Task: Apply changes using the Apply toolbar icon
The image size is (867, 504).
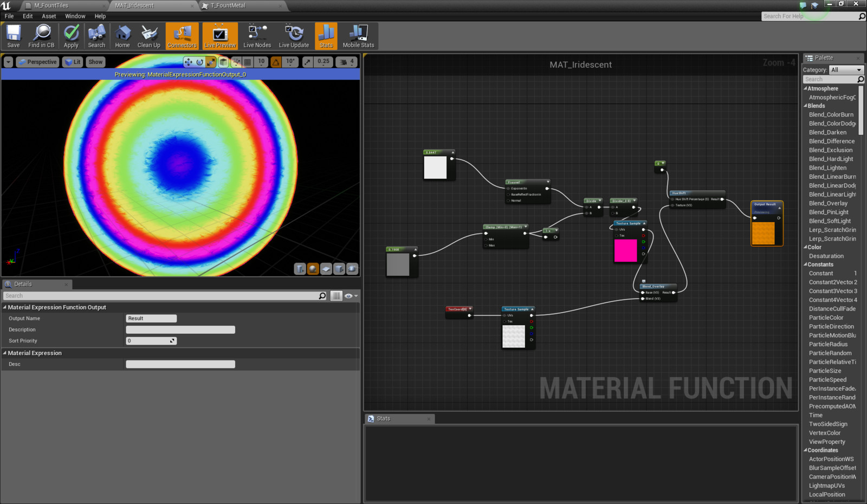Action: [71, 36]
